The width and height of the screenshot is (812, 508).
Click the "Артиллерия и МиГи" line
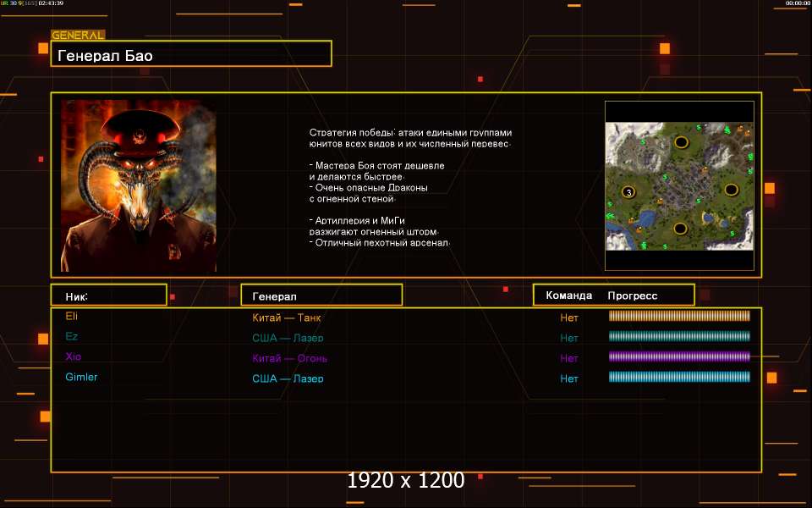[357, 220]
